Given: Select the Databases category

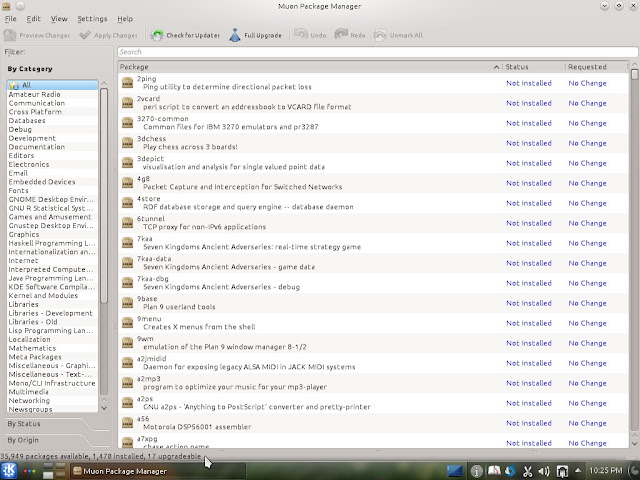Looking at the screenshot, I should [52, 120].
